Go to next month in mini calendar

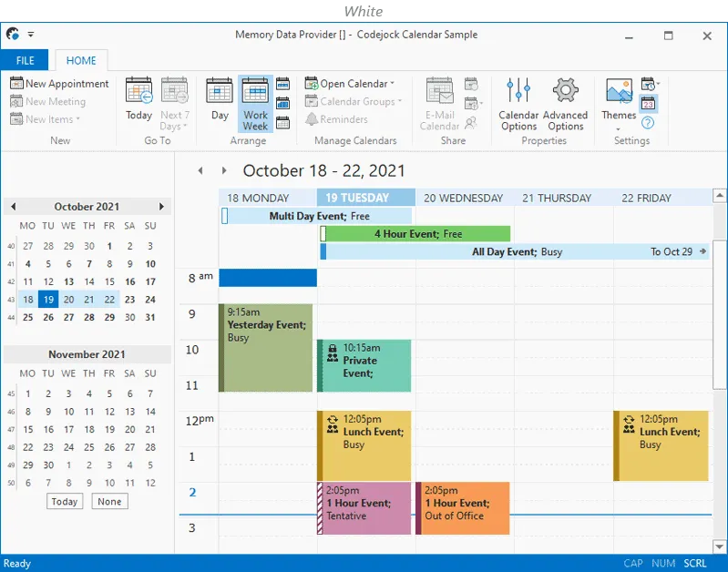coord(161,207)
